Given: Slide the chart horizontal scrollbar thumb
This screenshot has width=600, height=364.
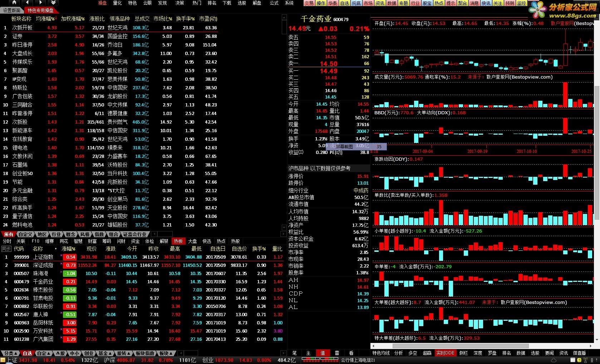Looking at the screenshot, I should (461, 346).
